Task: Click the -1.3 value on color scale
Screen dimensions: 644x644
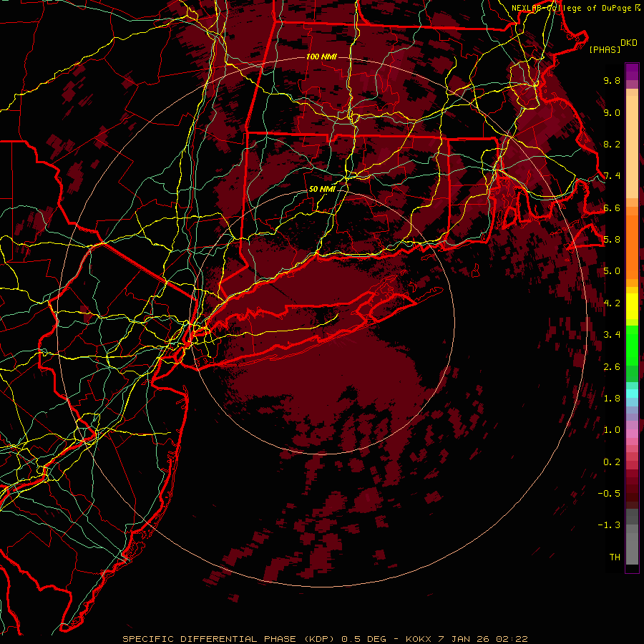Action: [x=609, y=525]
